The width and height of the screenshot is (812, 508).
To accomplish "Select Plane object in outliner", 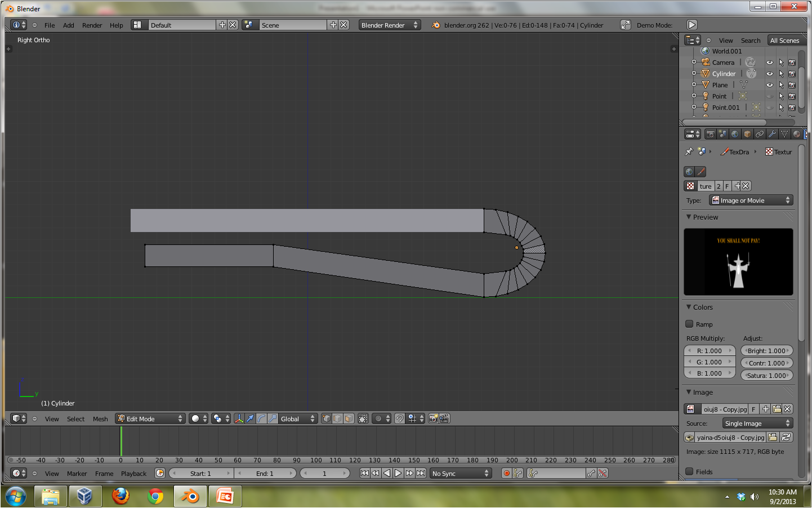I will point(720,85).
